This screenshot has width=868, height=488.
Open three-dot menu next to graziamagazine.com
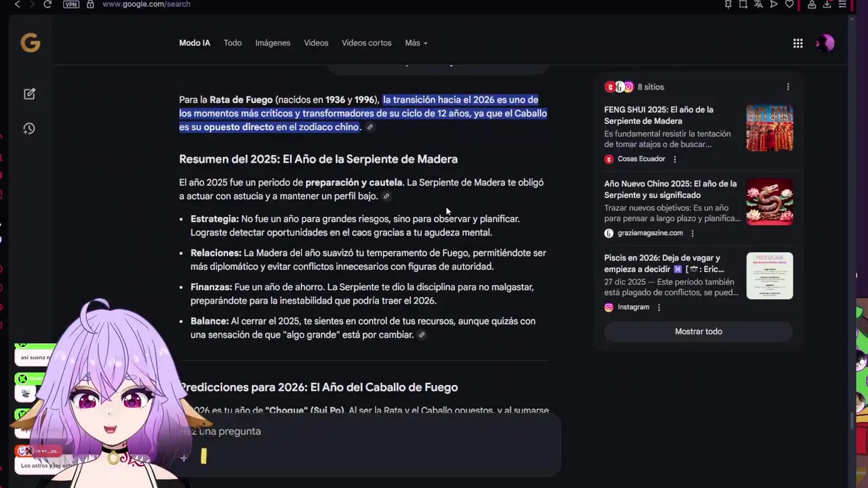pos(692,233)
